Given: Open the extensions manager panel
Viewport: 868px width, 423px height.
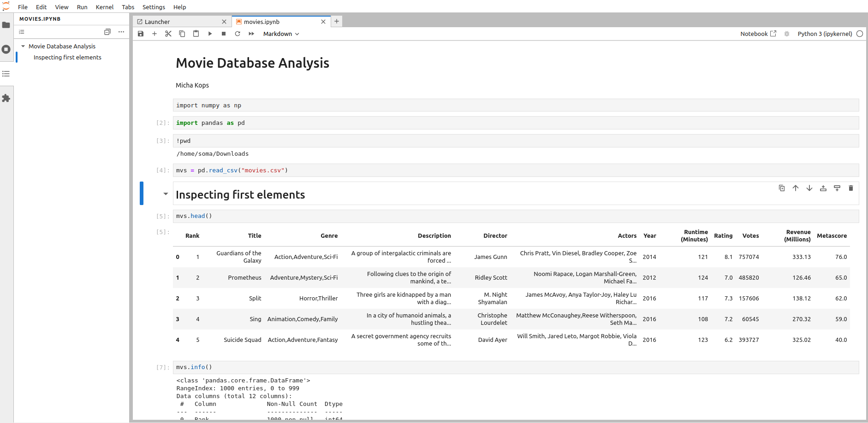Looking at the screenshot, I should click(x=6, y=98).
